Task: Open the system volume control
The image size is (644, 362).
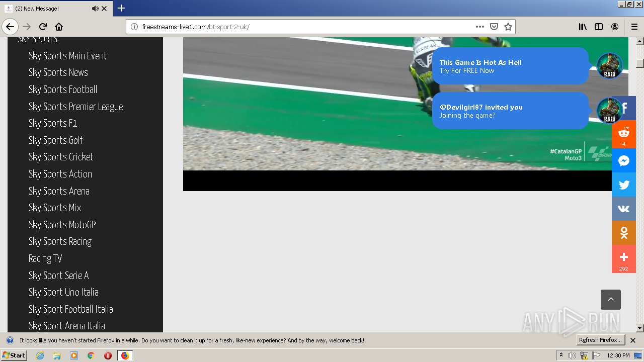Action: click(572, 355)
